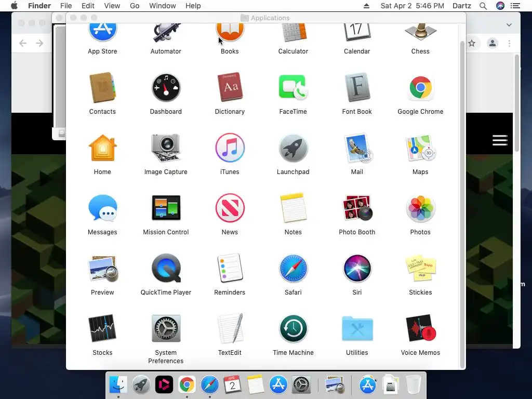
Task: Click the Applications window vertical scrollbar
Action: [x=462, y=204]
